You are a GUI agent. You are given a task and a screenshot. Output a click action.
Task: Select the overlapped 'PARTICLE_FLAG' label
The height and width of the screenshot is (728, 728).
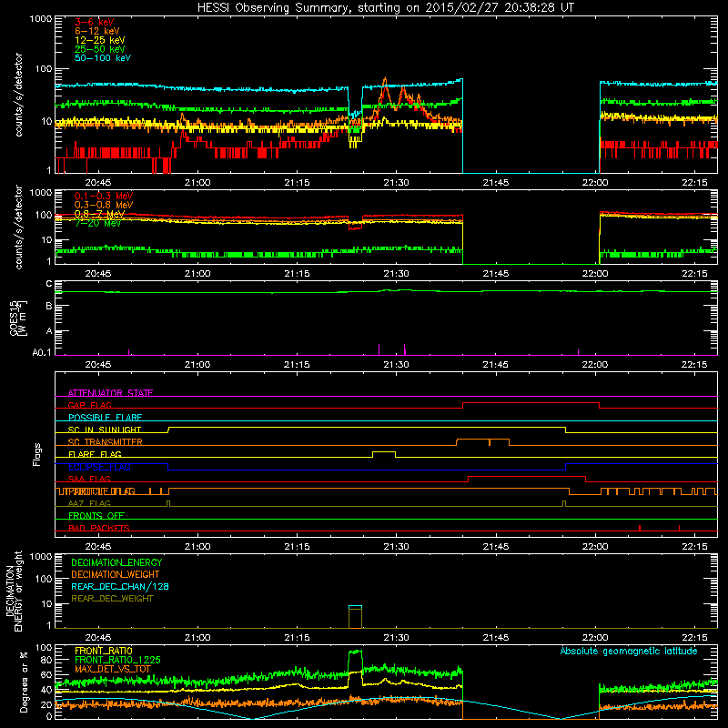(102, 491)
